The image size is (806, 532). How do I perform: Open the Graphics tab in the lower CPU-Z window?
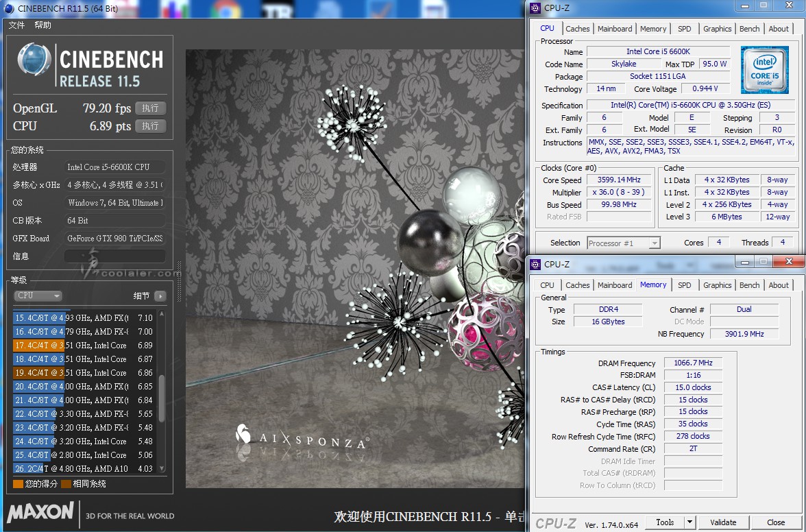(717, 285)
